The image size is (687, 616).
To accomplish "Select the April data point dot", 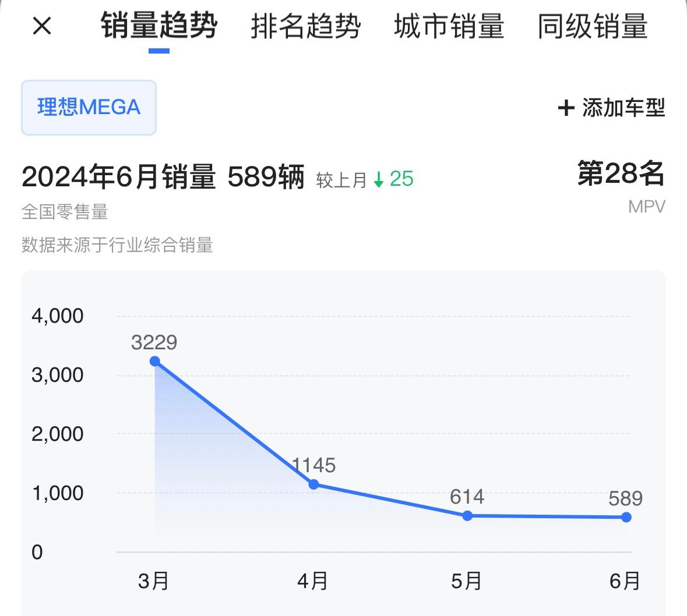I will point(313,484).
